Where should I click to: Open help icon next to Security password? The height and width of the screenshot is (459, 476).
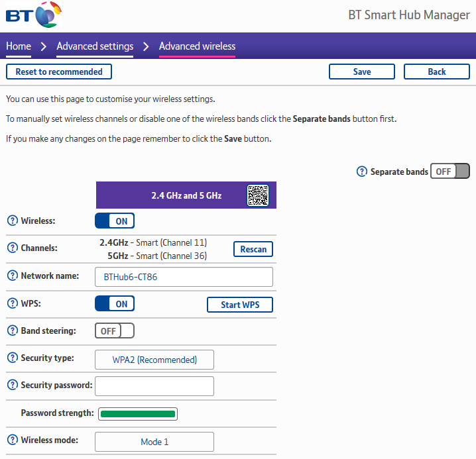pos(13,385)
